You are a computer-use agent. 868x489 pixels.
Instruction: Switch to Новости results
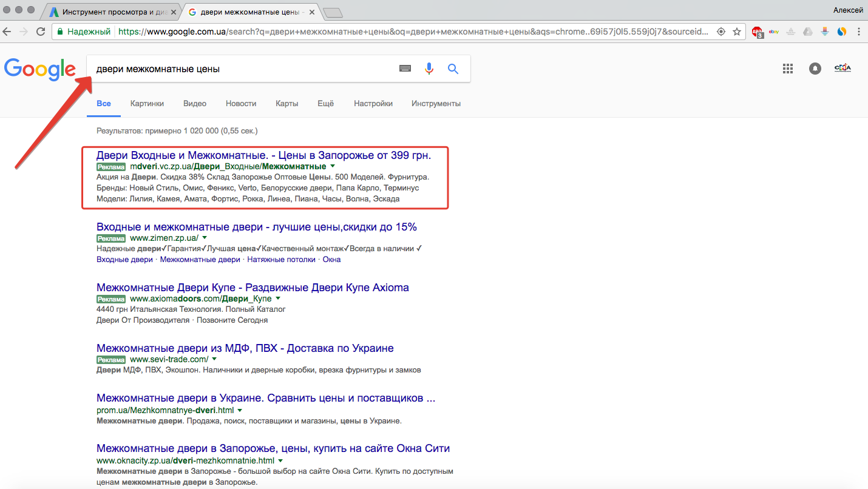241,104
